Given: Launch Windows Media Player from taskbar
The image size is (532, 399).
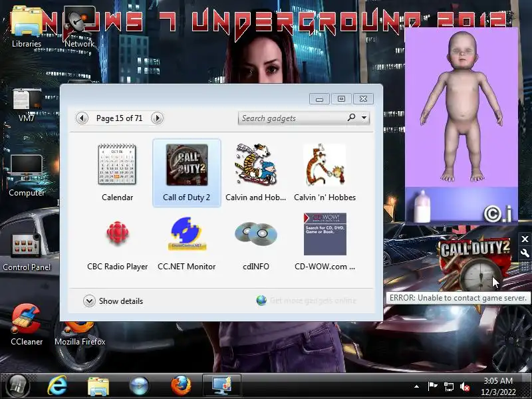Looking at the screenshot, I should 139,386.
